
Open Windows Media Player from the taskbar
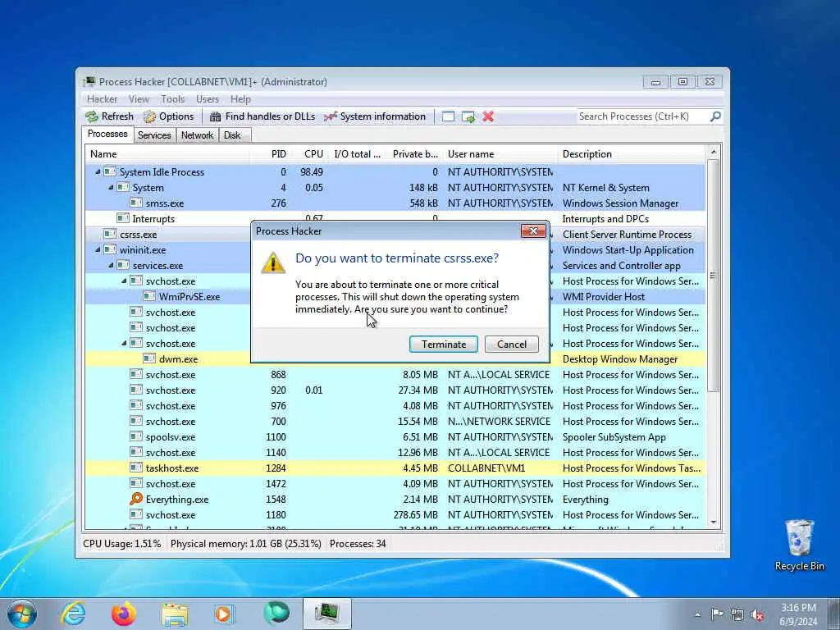click(225, 614)
